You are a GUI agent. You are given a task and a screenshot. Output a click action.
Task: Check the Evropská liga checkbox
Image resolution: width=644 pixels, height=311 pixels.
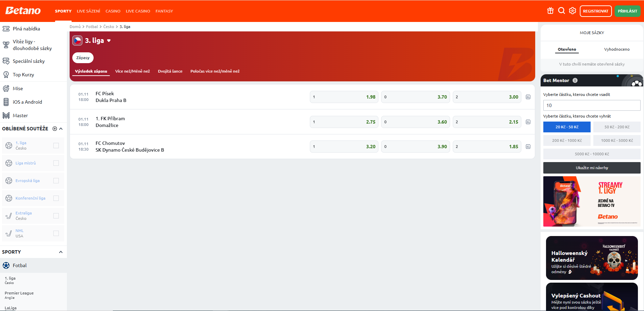[x=56, y=181]
